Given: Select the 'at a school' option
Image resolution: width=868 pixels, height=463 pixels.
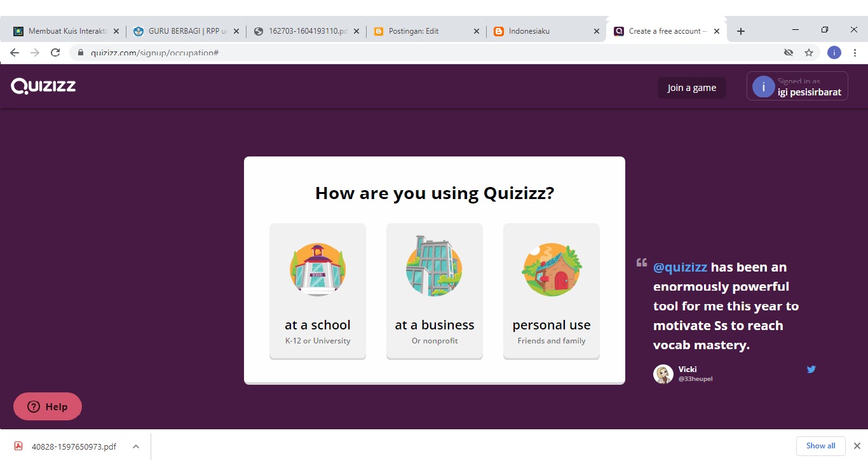Looking at the screenshot, I should (x=317, y=291).
